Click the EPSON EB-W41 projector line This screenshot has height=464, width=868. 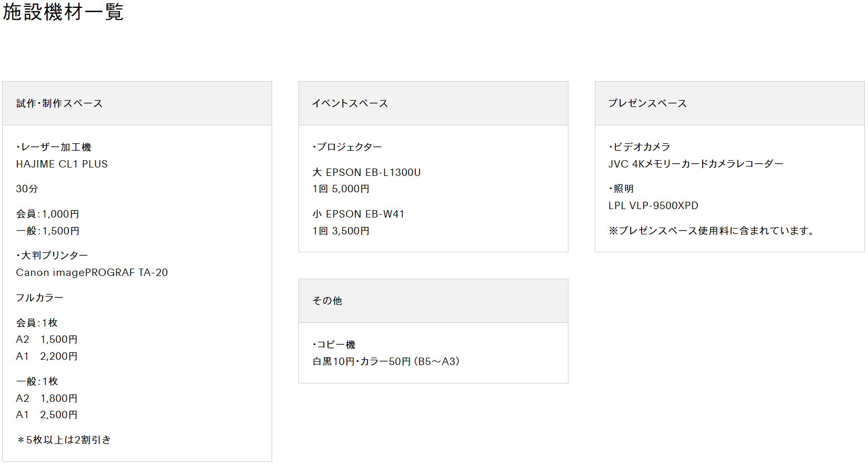click(x=358, y=214)
